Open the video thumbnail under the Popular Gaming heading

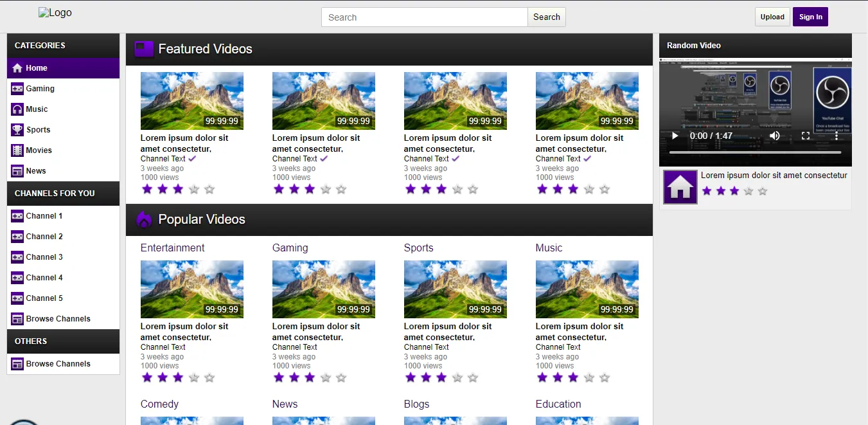(x=324, y=289)
